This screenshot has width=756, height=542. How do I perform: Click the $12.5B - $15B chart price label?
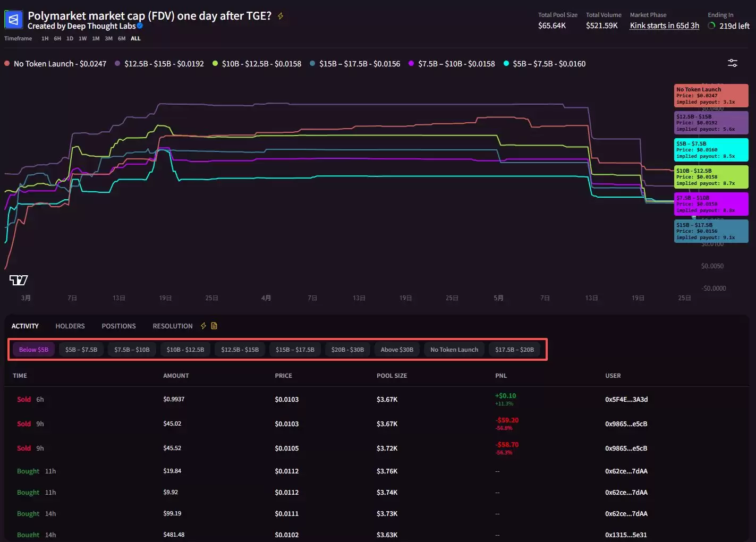click(x=711, y=123)
